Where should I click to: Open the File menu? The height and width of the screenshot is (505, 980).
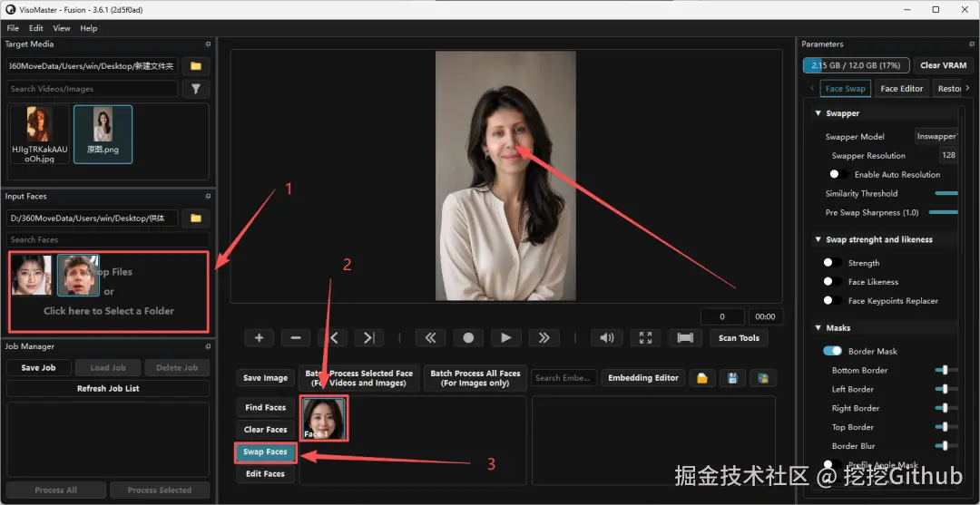[13, 28]
